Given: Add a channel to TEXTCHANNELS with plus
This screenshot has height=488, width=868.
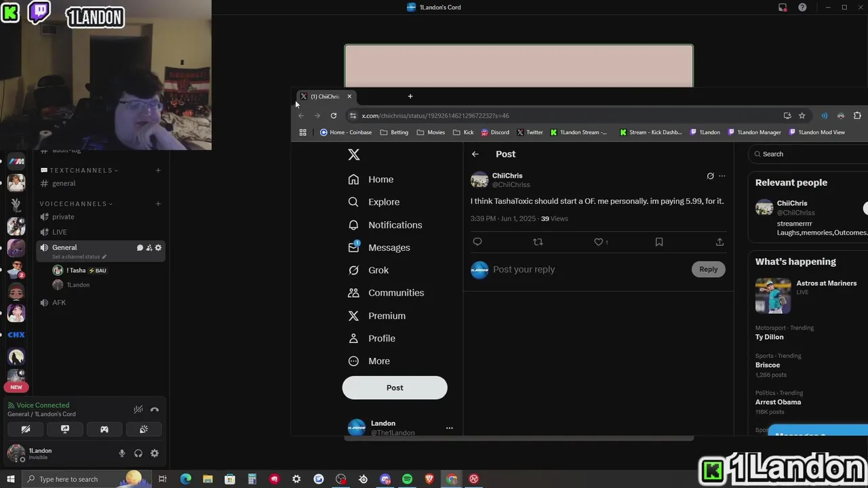Looking at the screenshot, I should click(158, 170).
